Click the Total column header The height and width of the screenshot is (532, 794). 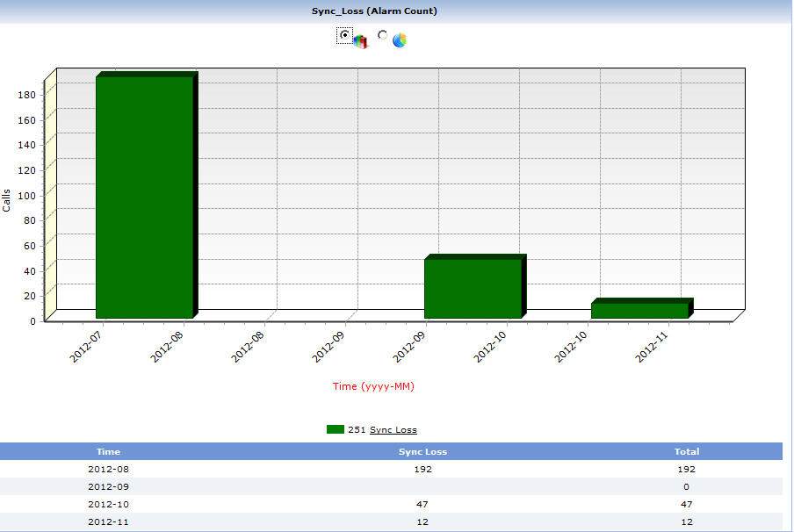point(686,451)
